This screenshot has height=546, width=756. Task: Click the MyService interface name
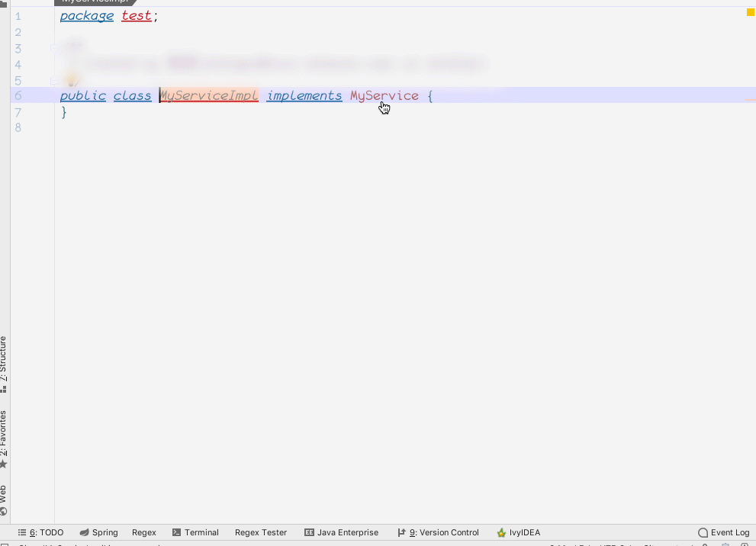tap(384, 95)
